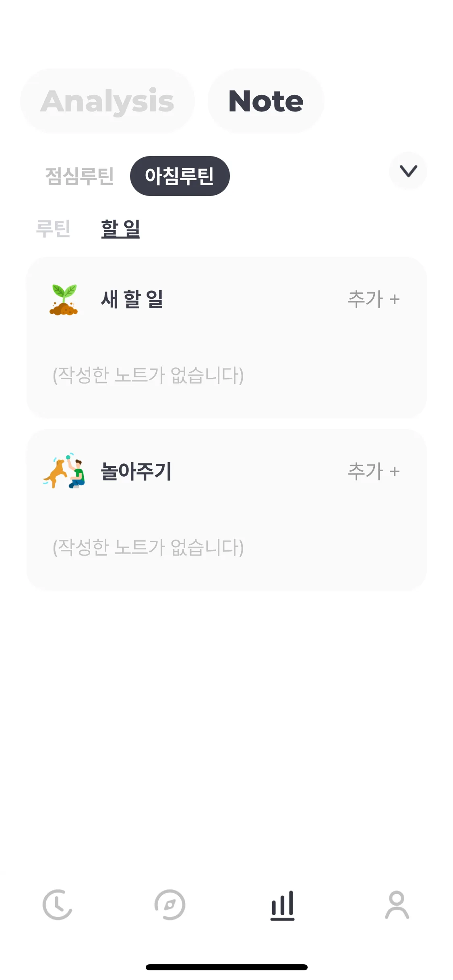Tap the compass explore icon
Viewport: 453px width, 980px height.
click(x=170, y=905)
